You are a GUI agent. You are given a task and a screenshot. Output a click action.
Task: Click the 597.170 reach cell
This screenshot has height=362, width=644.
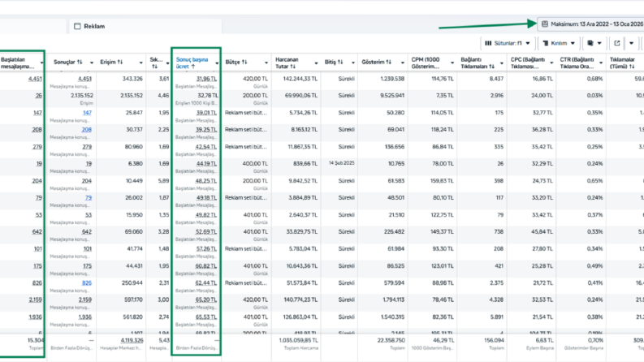click(133, 300)
